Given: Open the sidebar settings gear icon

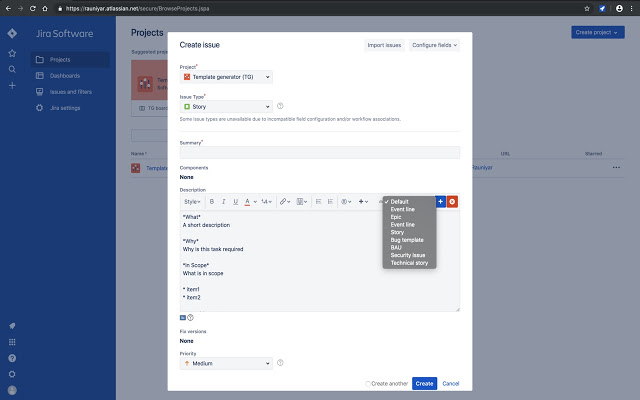Looking at the screenshot, I should coord(12,374).
